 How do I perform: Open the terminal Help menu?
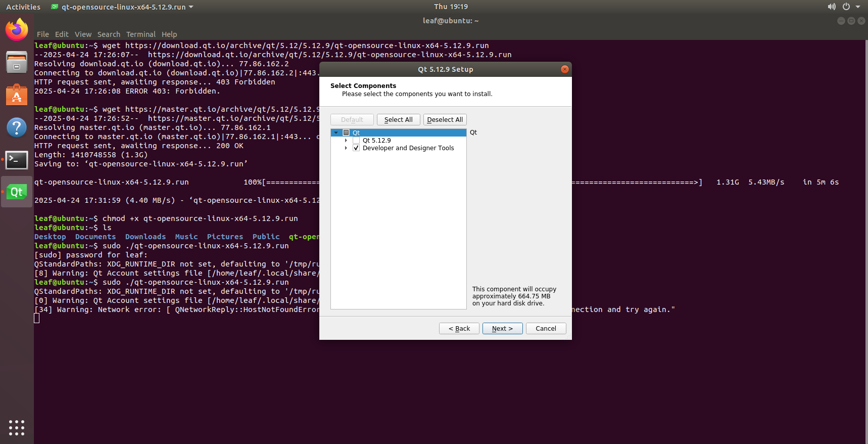(169, 34)
